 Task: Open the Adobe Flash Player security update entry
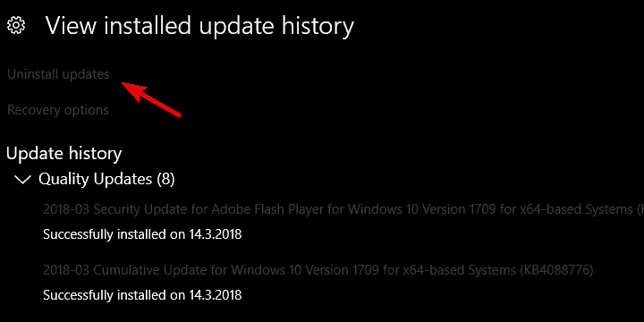[x=343, y=209]
